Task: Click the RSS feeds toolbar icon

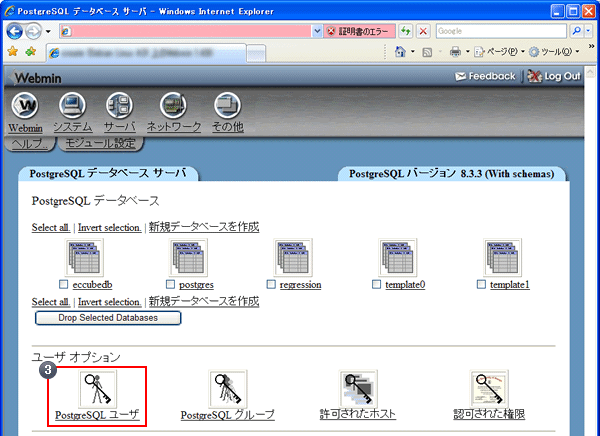Action: point(427,52)
